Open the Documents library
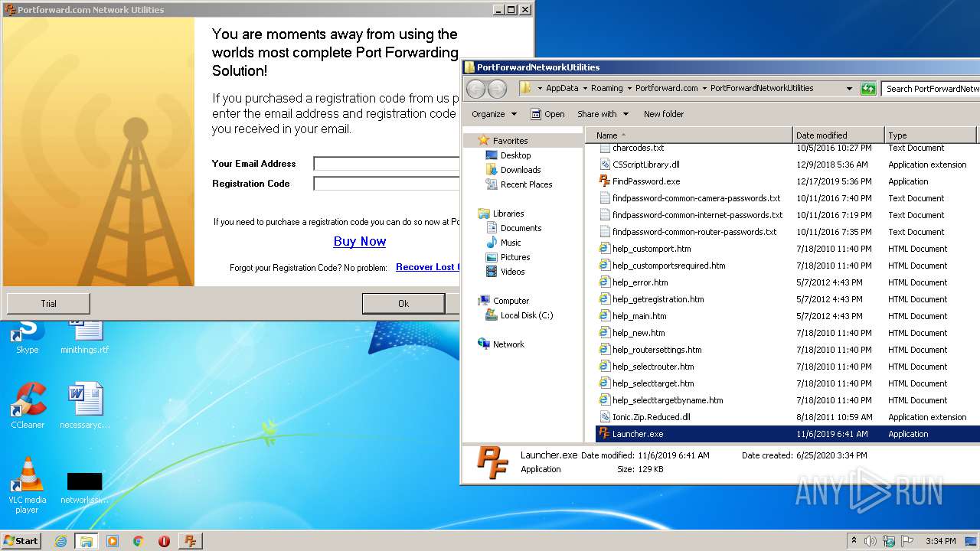Screen dimensions: 980x551 [x=521, y=228]
